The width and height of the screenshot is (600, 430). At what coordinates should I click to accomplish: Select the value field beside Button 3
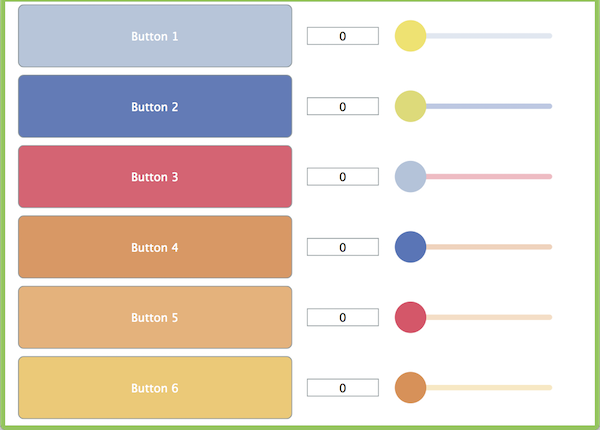(342, 177)
